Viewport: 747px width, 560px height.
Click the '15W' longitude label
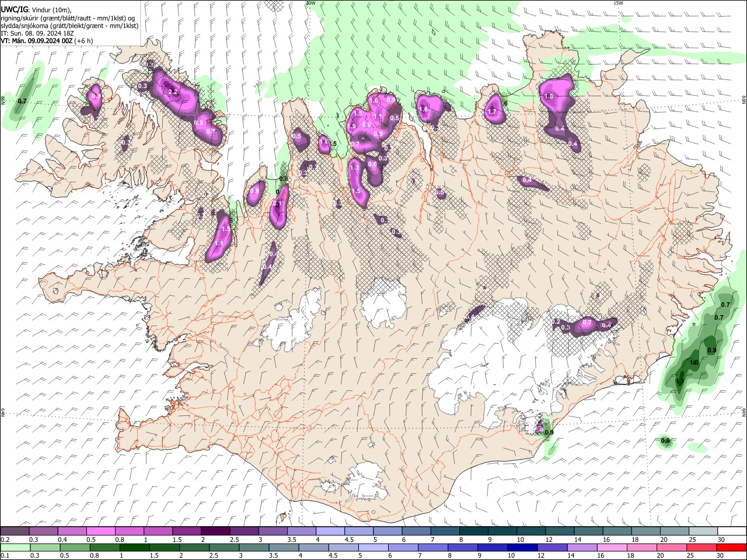[618, 3]
